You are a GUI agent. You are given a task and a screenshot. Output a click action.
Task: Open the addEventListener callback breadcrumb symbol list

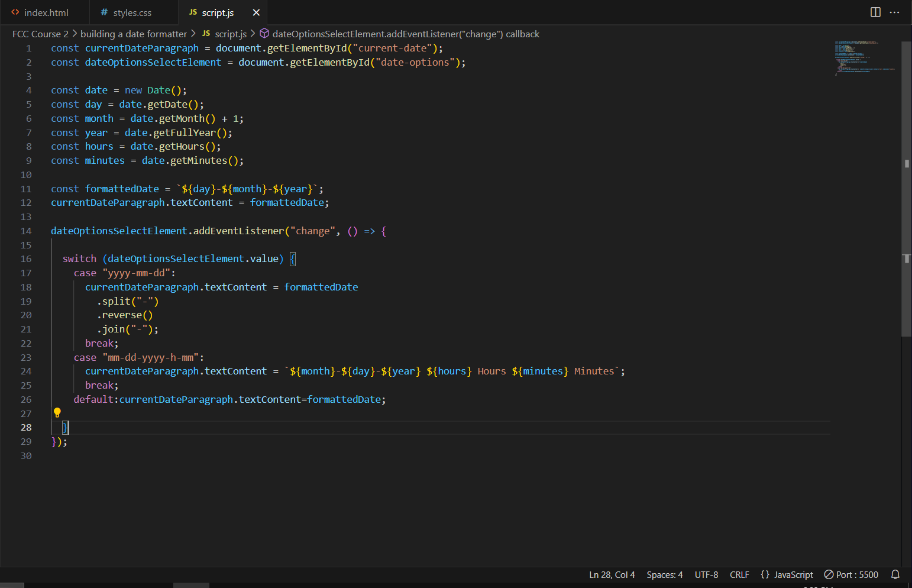[x=405, y=34]
